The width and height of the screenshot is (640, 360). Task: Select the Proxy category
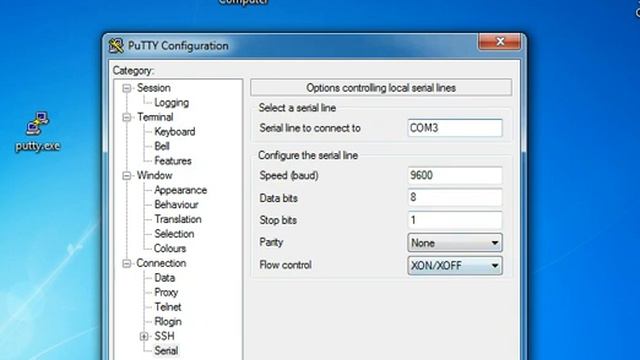166,293
